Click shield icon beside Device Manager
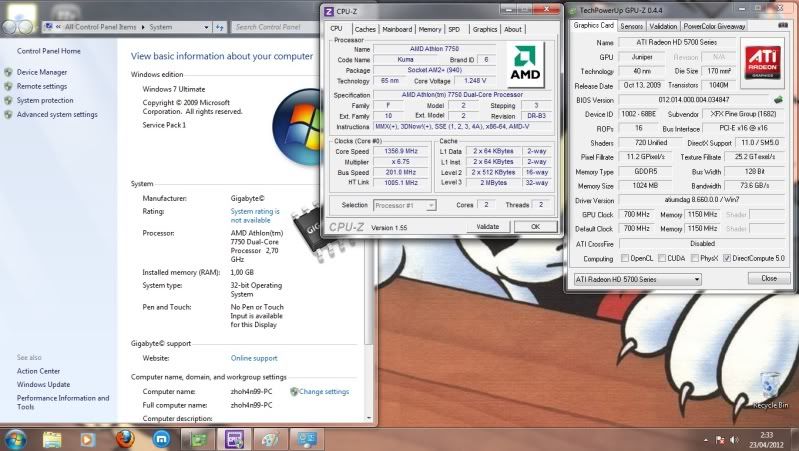Image resolution: width=799 pixels, height=451 pixels. (8, 72)
